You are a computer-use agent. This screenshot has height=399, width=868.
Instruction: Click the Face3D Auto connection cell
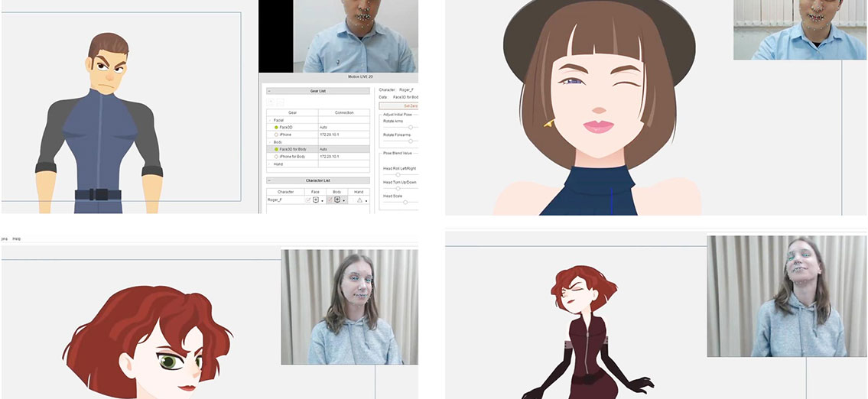(344, 128)
